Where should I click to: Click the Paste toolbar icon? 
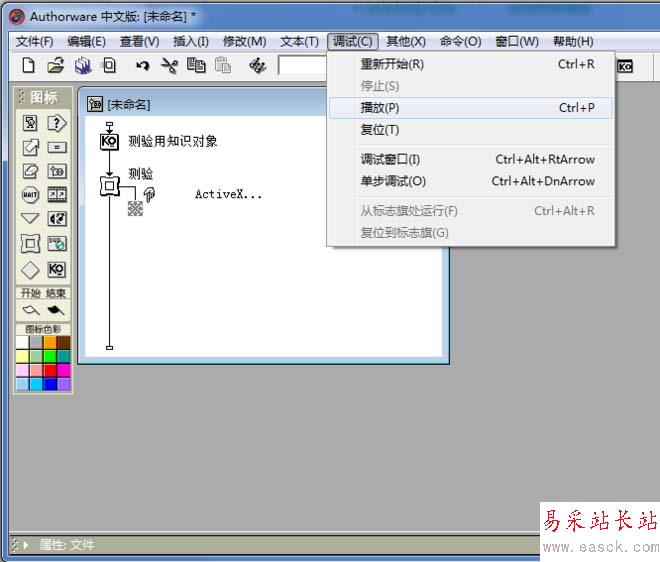(223, 66)
